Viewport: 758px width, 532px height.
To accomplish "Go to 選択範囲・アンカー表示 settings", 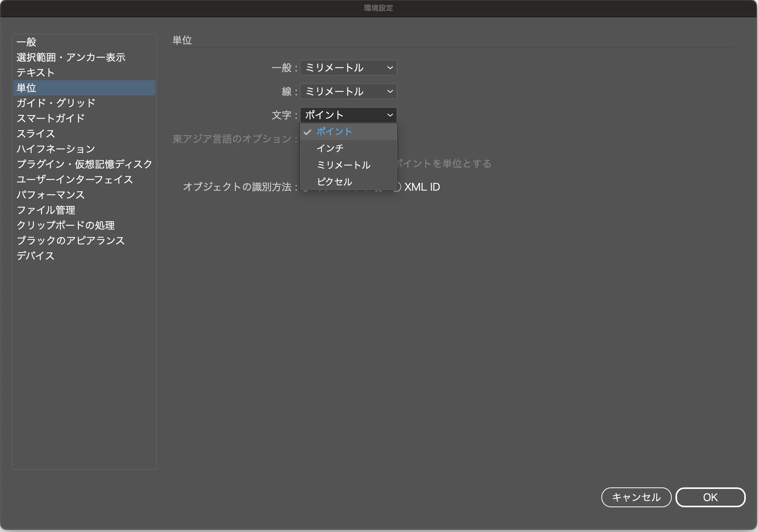I will 71,57.
